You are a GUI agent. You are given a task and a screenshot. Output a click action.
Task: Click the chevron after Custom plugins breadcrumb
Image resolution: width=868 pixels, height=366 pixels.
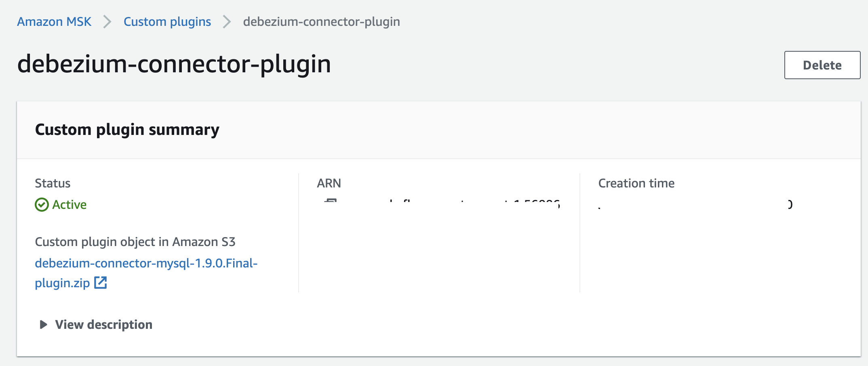(x=227, y=22)
